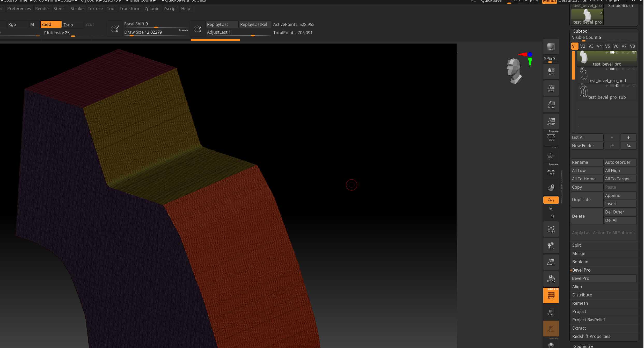The width and height of the screenshot is (644, 348).
Task: Enable the Zsub mode toggle
Action: pyautogui.click(x=68, y=25)
